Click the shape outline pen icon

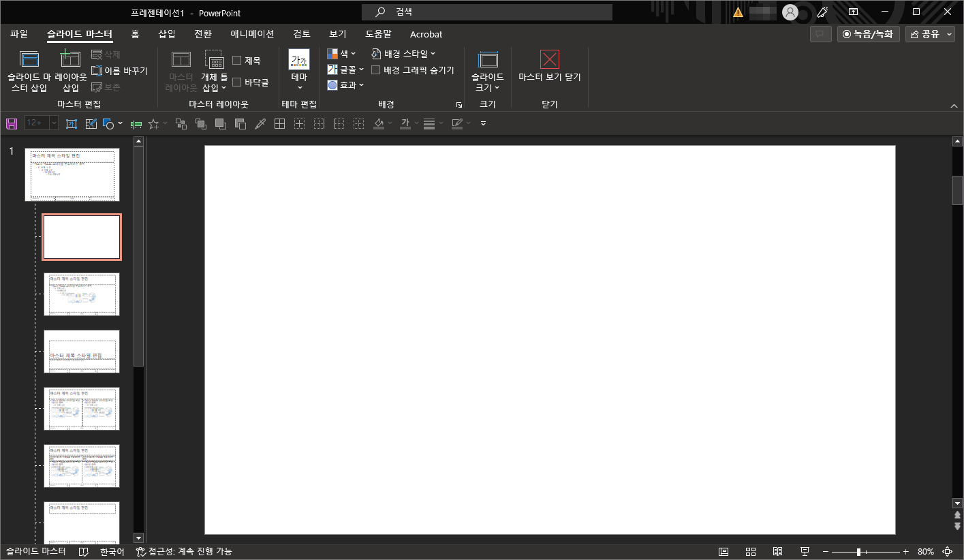coord(457,123)
